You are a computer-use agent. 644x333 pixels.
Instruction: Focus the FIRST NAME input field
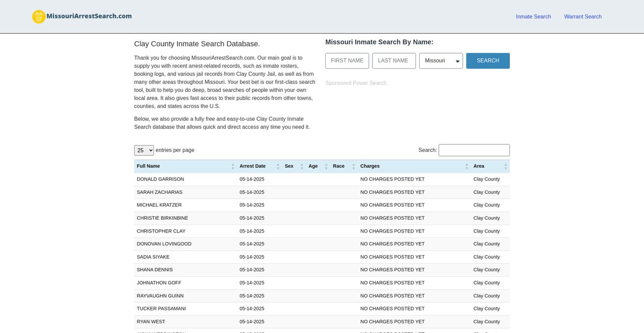(x=347, y=61)
